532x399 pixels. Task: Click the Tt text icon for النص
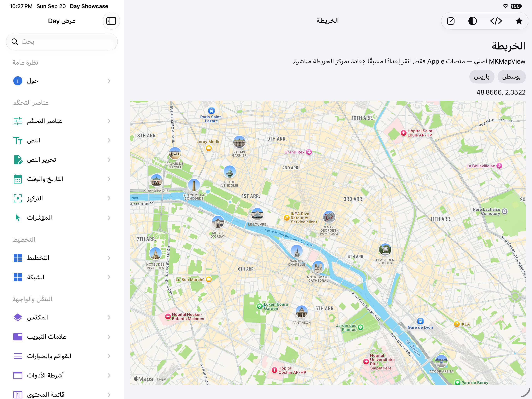click(18, 140)
